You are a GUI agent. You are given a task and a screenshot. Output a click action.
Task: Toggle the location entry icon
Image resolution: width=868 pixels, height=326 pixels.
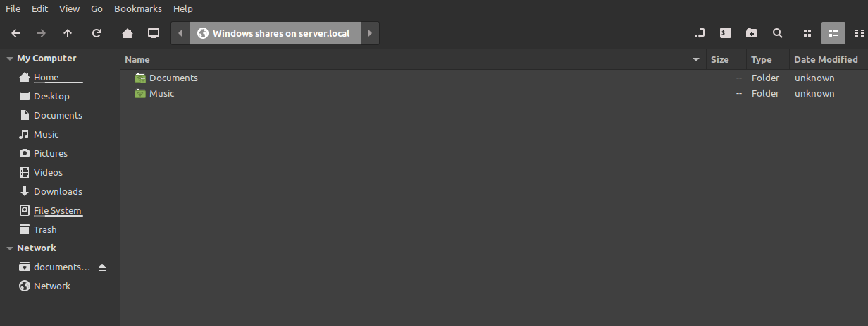tap(699, 33)
